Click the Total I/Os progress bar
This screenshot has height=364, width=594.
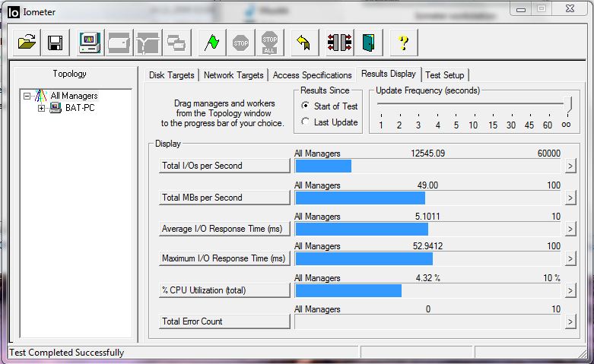click(427, 166)
